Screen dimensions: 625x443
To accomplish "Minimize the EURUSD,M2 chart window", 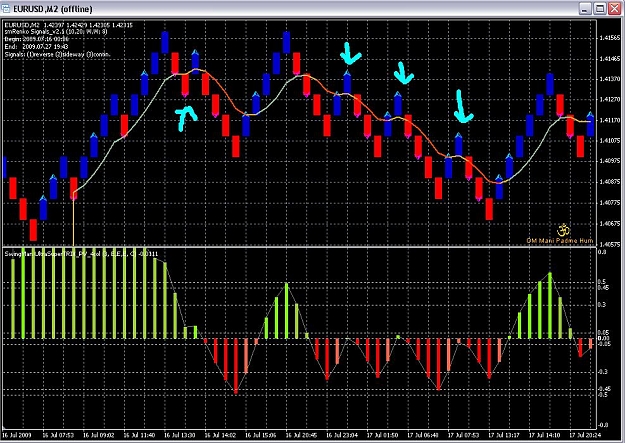I will tap(585, 8).
